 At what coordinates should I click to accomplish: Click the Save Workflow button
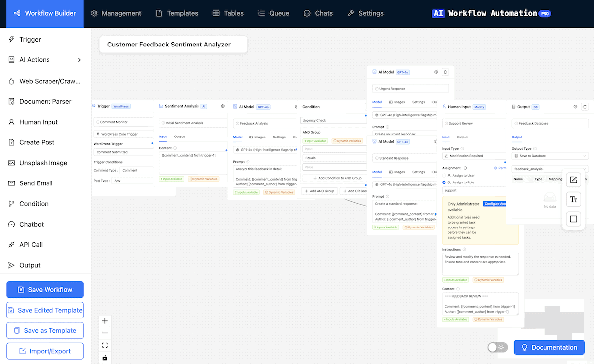45,290
